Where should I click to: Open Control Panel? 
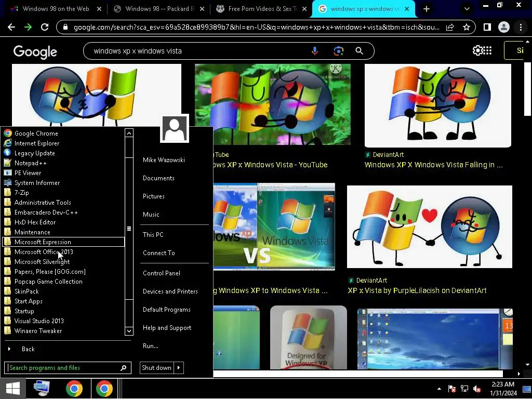162,273
